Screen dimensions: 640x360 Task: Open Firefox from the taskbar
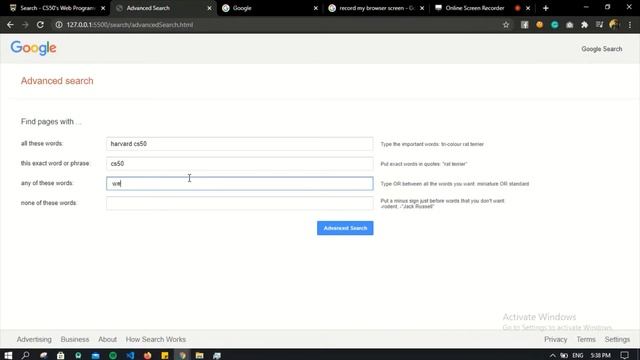tap(147, 356)
